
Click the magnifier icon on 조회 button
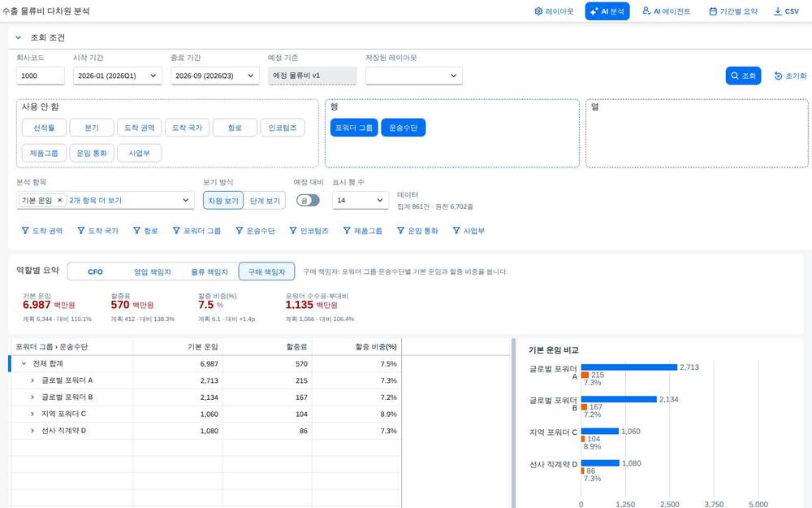(x=734, y=76)
